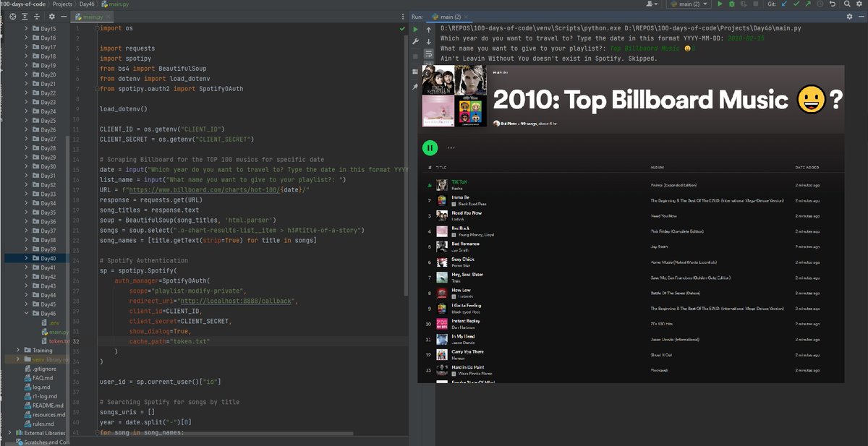Viewport: 868px width, 446px height.
Task: Click the Bad Romance song row
Action: (632, 246)
